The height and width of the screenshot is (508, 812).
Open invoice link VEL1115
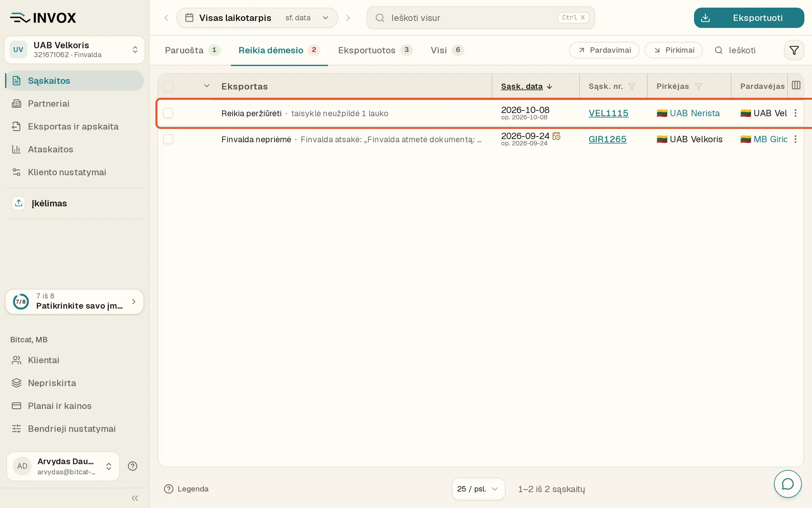pos(608,113)
